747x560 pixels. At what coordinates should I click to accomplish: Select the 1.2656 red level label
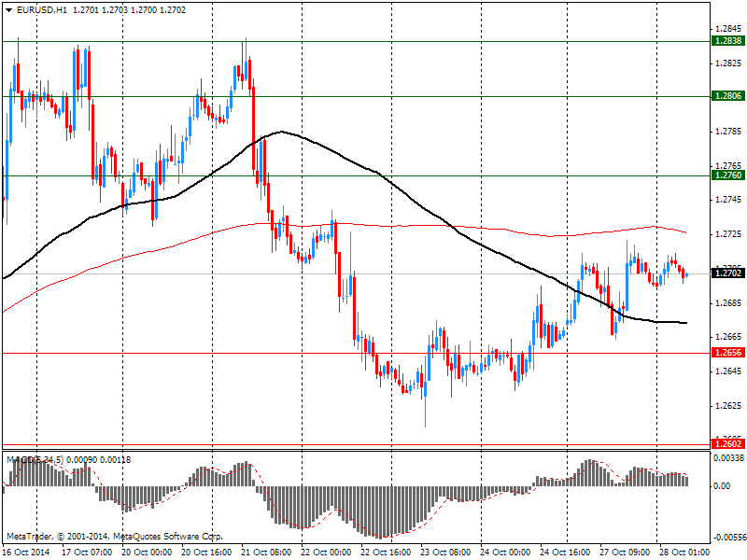[728, 353]
